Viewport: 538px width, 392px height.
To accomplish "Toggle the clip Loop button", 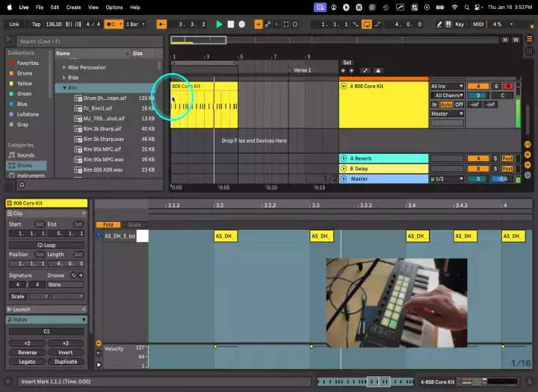I will point(46,245).
